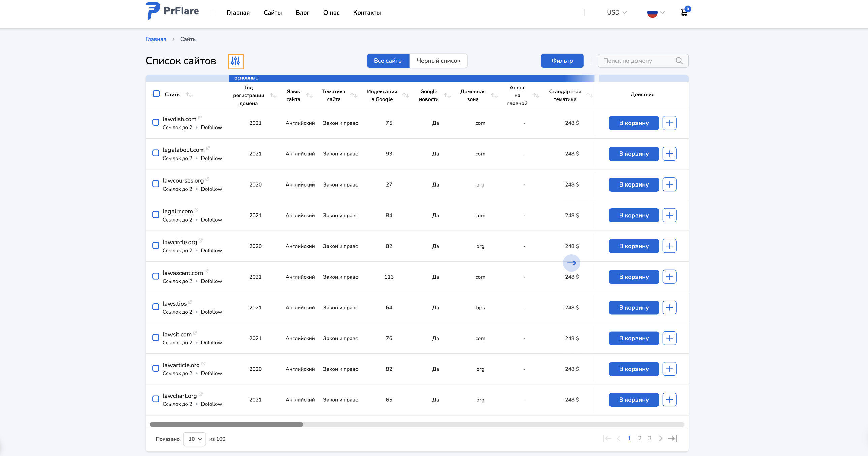This screenshot has height=456, width=868.
Task: Click the Фильтр button
Action: coord(562,61)
